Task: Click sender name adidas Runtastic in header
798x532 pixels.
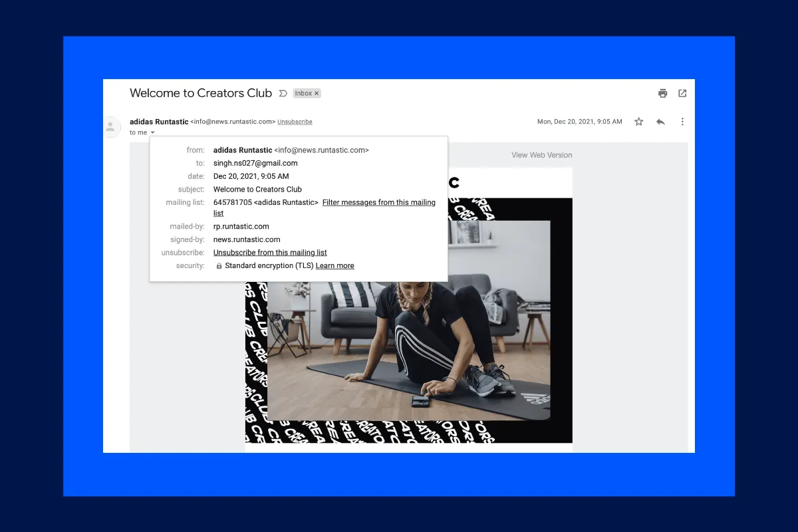Action: point(159,122)
